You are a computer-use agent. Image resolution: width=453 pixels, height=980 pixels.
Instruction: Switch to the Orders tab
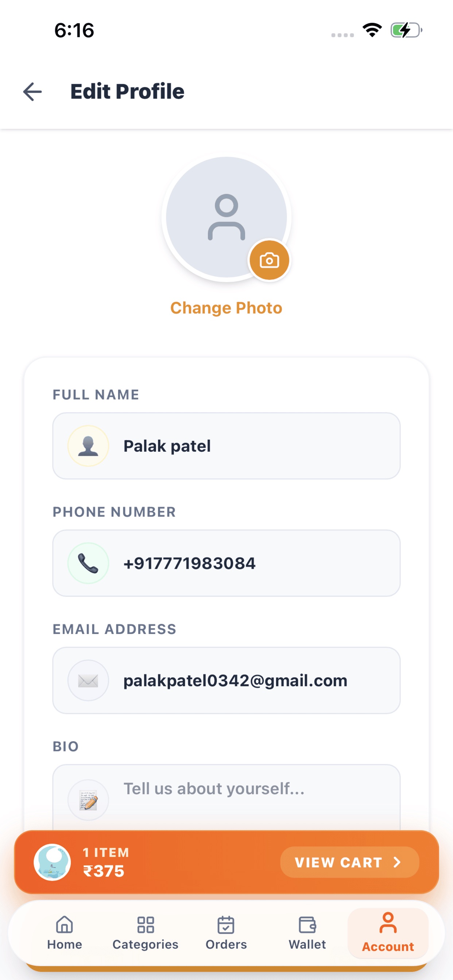coord(226,933)
